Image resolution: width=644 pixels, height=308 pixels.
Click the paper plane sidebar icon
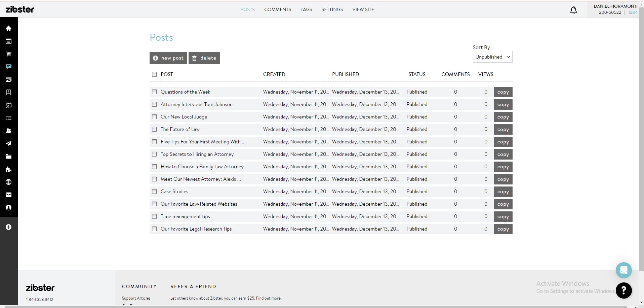pos(9,144)
